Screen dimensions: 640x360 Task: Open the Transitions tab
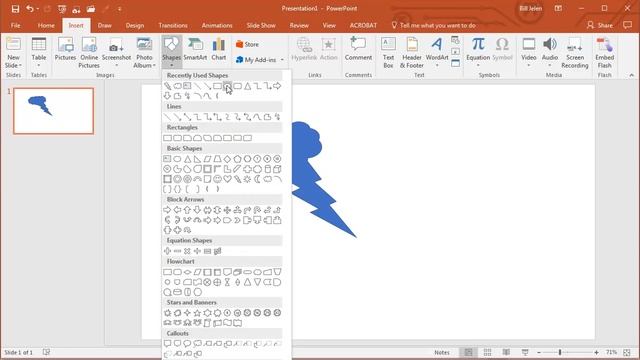[x=173, y=25]
